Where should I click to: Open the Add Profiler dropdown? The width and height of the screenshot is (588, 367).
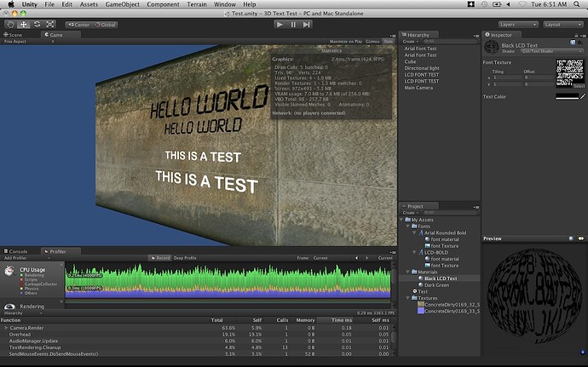point(27,258)
